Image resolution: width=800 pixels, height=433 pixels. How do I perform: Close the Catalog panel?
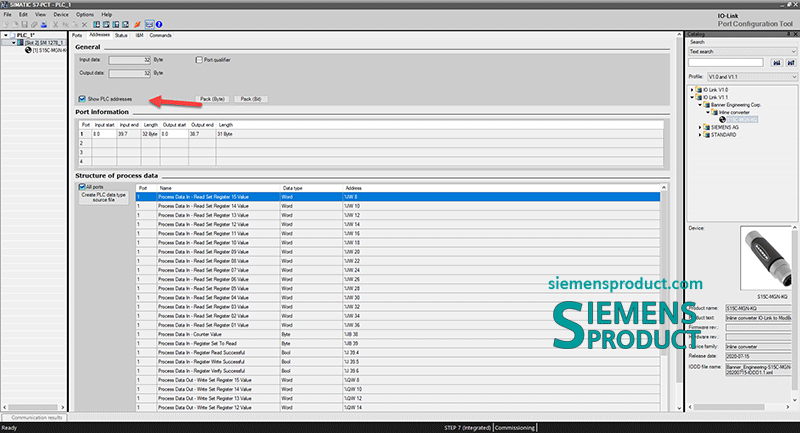(795, 34)
